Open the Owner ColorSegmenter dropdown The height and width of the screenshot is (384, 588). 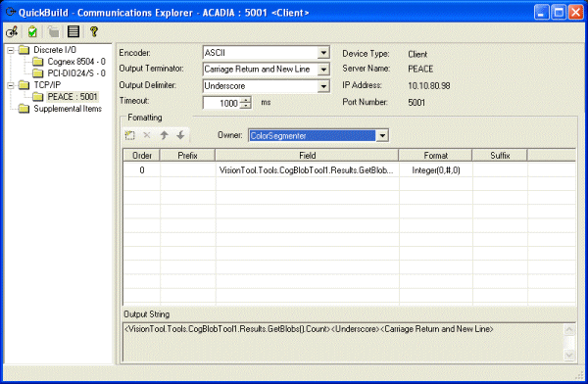[382, 136]
